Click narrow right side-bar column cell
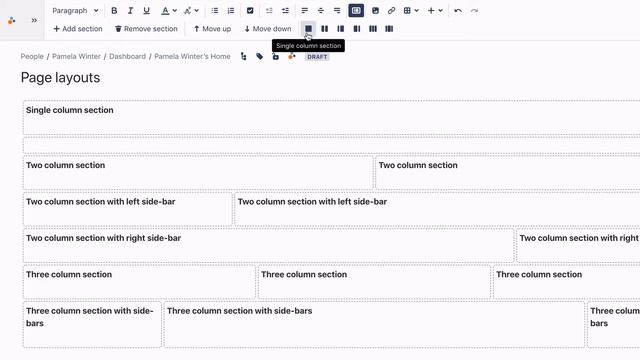The height and width of the screenshot is (360, 640). coord(578,245)
